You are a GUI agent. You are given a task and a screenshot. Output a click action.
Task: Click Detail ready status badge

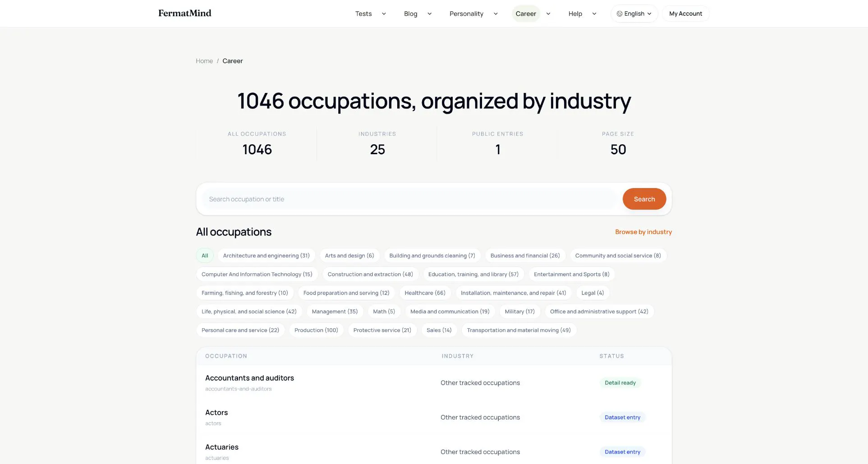620,383
